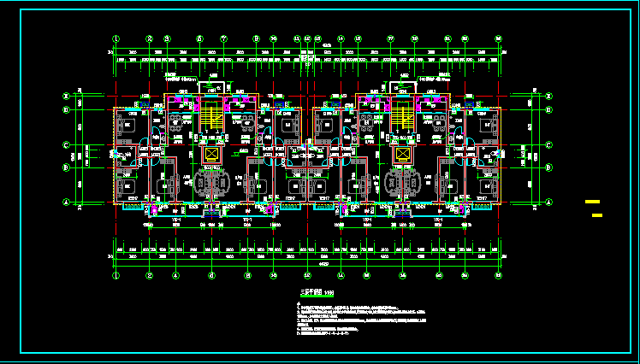Select the right unit's yellow elevator shaft symbol
640x364 pixels.
(403, 154)
